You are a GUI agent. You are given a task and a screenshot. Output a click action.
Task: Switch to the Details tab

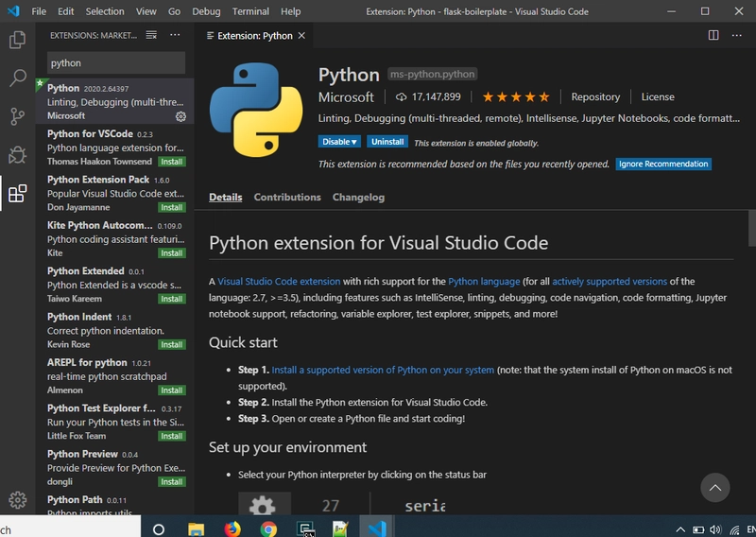coord(225,197)
